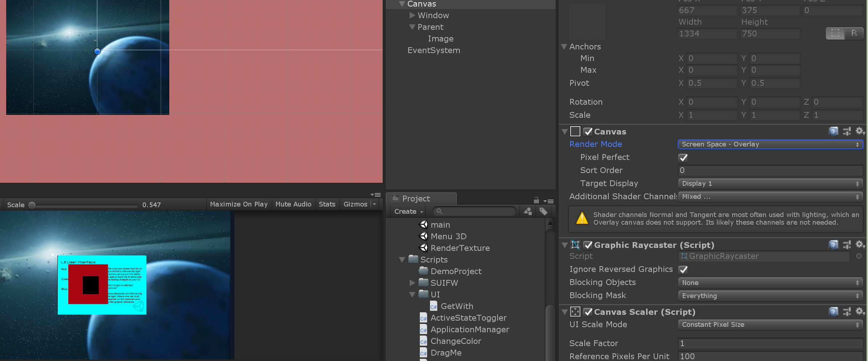Open Render Mode dropdown
868x361 pixels.
coord(770,144)
